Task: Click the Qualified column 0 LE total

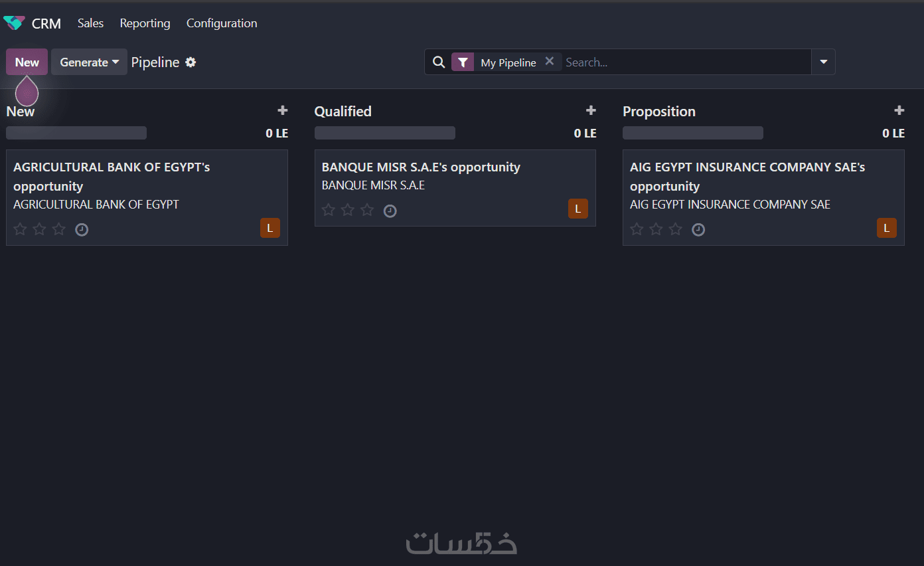Action: [585, 133]
